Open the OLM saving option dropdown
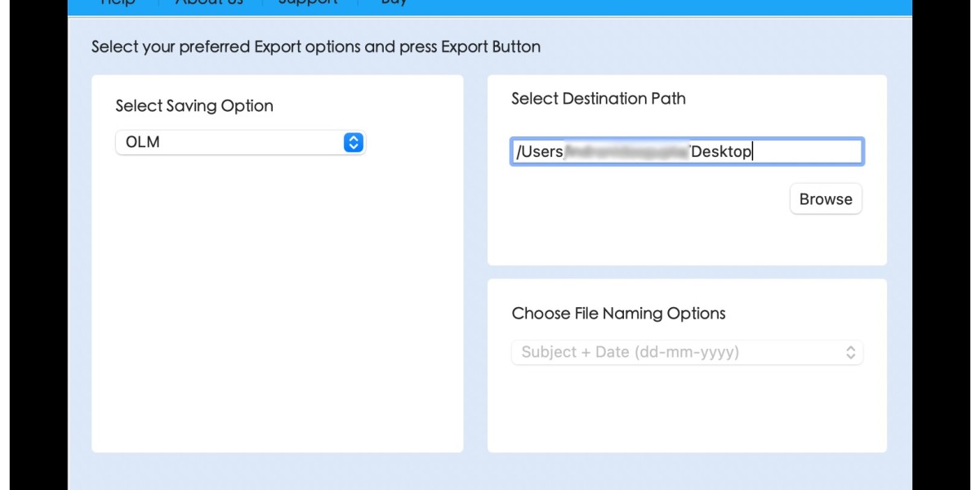Image resolution: width=980 pixels, height=490 pixels. 240,142
